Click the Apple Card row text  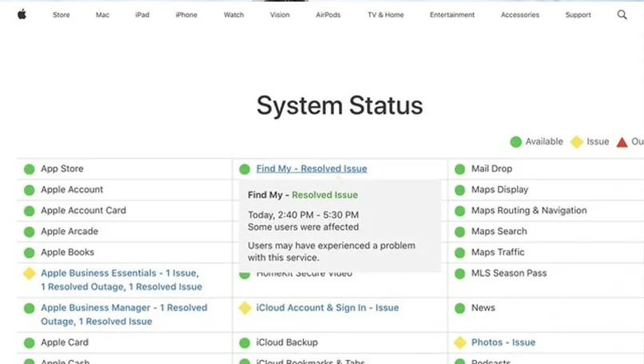(65, 342)
